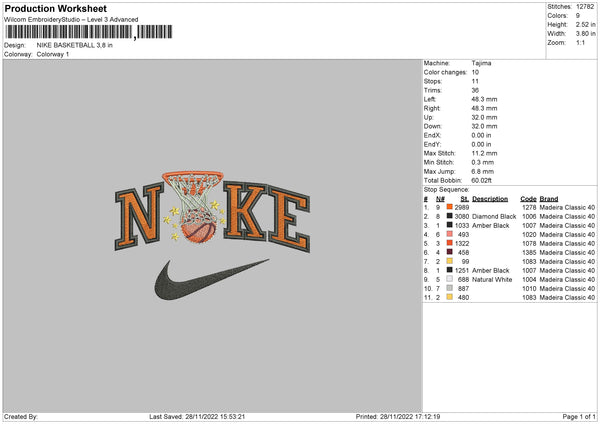
Task: Click 'Wilcom EmbroideryStudio – Level 3 Advanced' text
Action: click(x=71, y=20)
